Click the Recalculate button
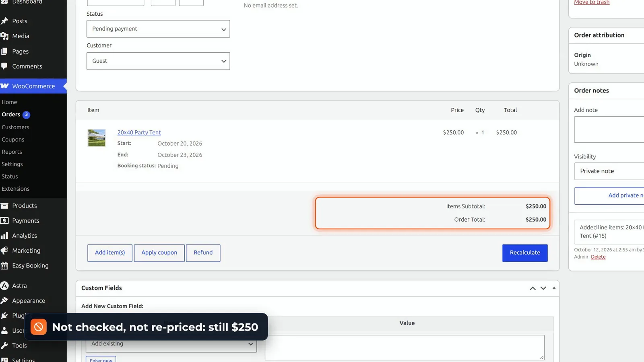The image size is (644, 362). [525, 253]
